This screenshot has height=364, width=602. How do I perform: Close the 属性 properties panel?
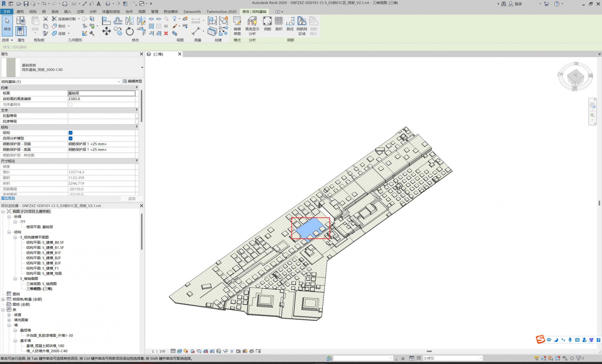[142, 54]
